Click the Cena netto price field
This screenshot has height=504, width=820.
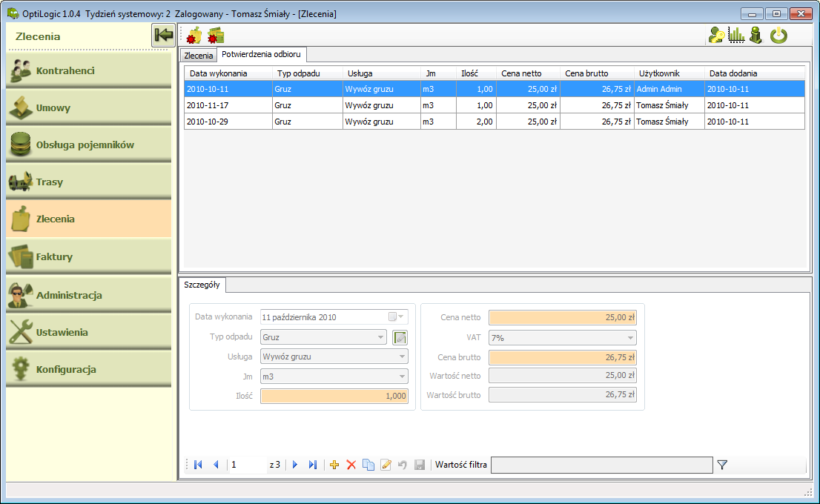coord(563,317)
